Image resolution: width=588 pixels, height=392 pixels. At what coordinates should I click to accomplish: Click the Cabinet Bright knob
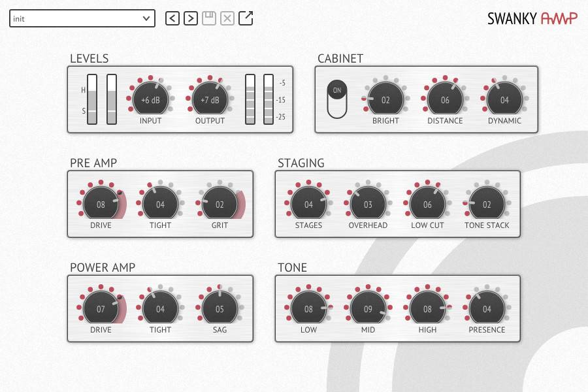click(385, 100)
